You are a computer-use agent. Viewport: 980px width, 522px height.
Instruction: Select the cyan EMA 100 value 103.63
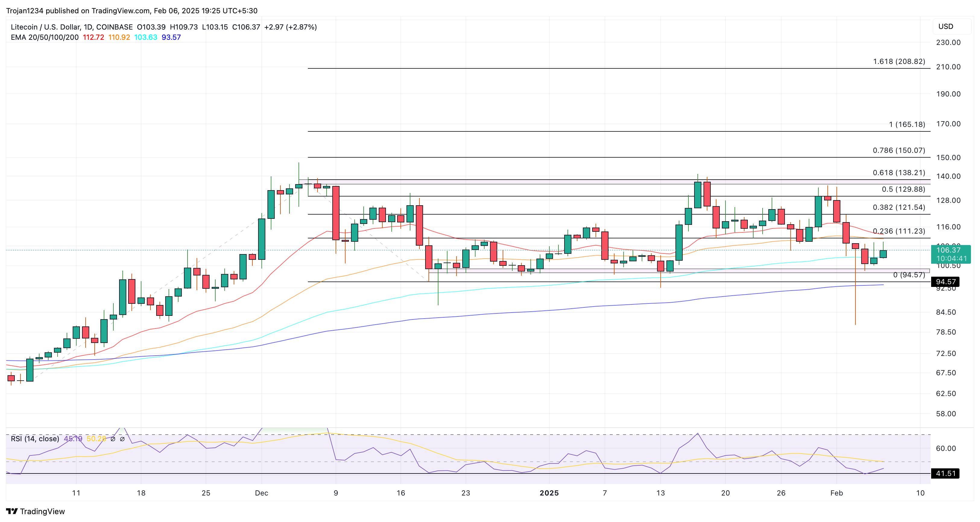(146, 37)
